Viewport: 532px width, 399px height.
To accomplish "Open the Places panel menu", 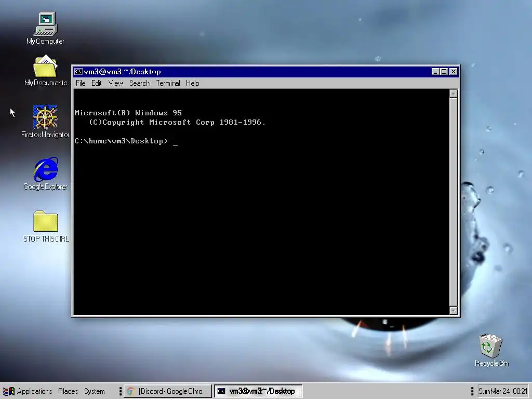I will coord(68,391).
